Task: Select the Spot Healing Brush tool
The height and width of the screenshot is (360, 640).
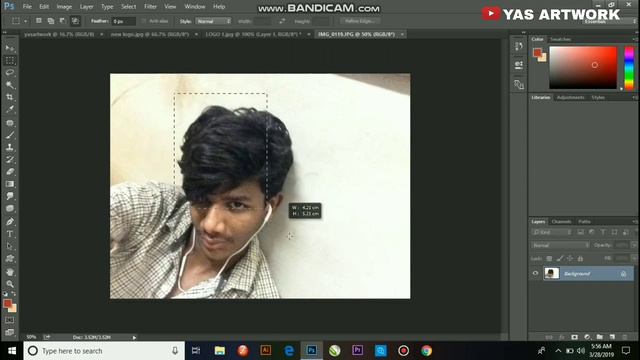Action: tap(10, 122)
